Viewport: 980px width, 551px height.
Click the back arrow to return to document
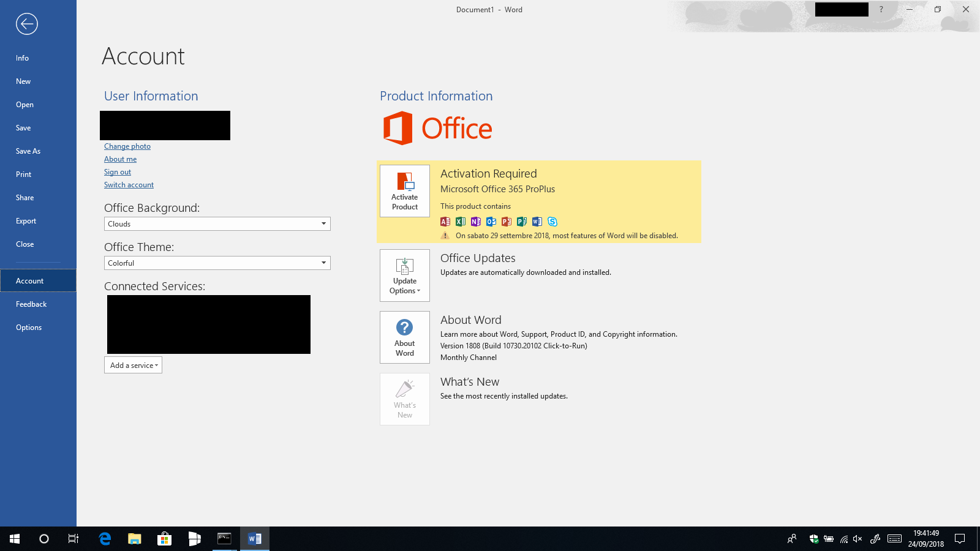click(26, 24)
